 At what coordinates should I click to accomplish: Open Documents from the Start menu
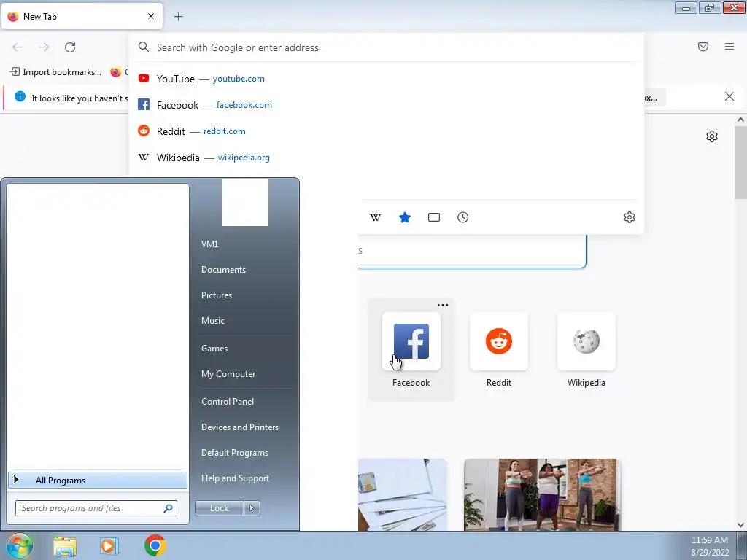point(223,270)
